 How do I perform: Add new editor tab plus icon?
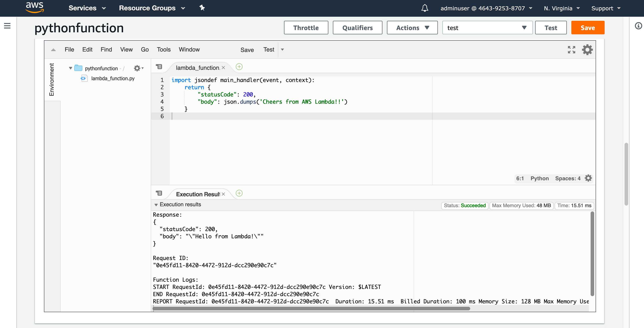[239, 67]
